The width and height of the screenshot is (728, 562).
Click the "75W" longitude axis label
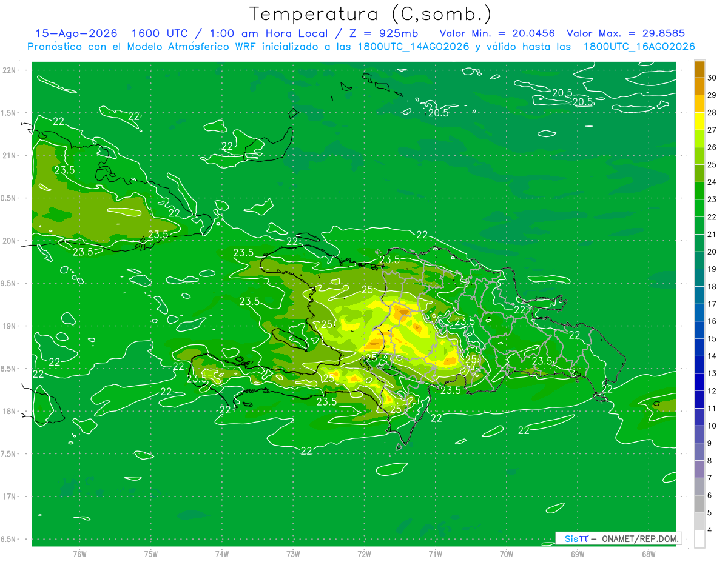(x=150, y=554)
